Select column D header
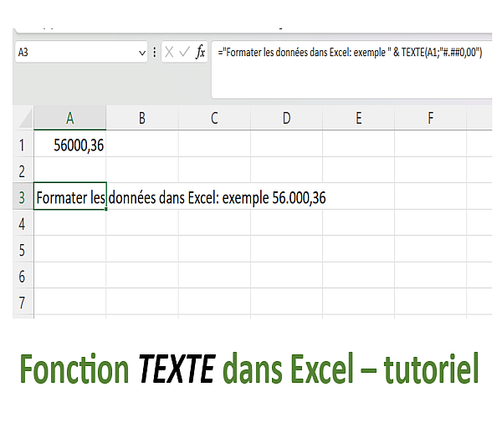Screen dimensions: 502x448 [x=286, y=118]
